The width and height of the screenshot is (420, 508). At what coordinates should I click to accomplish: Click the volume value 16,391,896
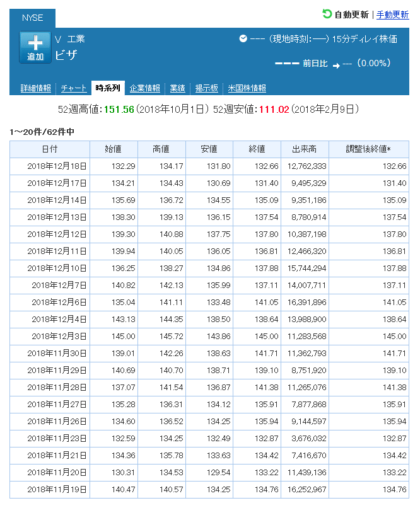307,303
